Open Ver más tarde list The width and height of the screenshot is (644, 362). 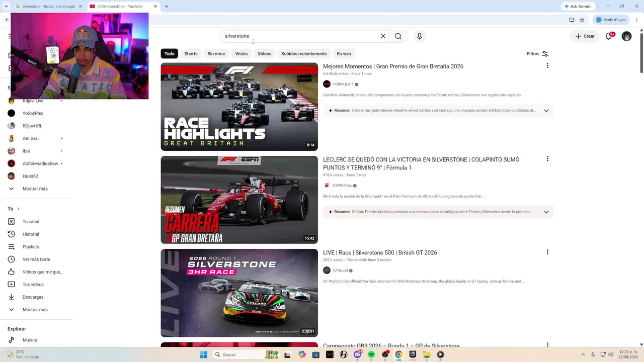[35, 259]
